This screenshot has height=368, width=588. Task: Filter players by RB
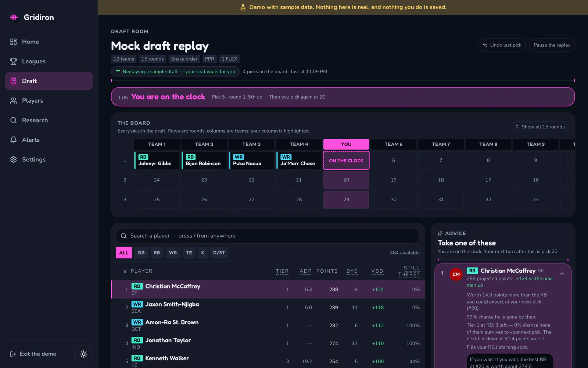(x=157, y=253)
